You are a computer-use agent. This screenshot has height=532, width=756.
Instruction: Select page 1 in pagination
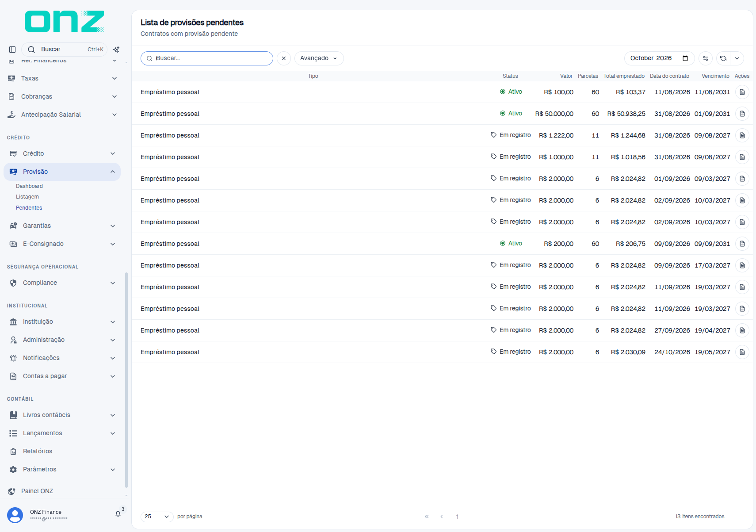(457, 517)
